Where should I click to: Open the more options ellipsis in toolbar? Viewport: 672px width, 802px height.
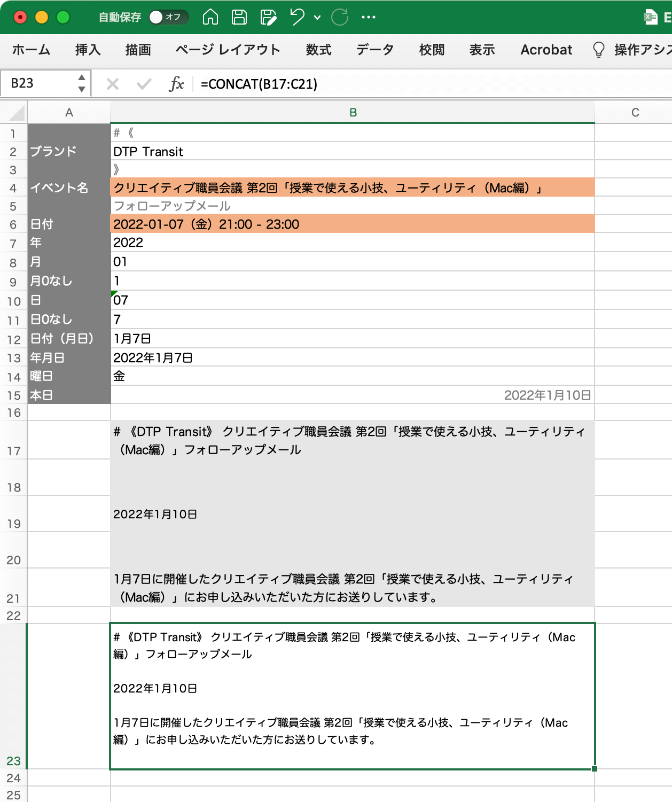tap(369, 17)
